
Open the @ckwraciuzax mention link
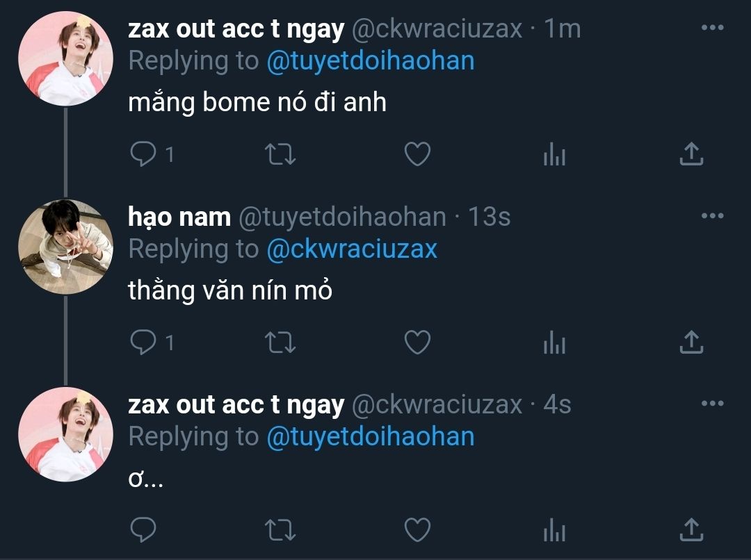click(352, 249)
